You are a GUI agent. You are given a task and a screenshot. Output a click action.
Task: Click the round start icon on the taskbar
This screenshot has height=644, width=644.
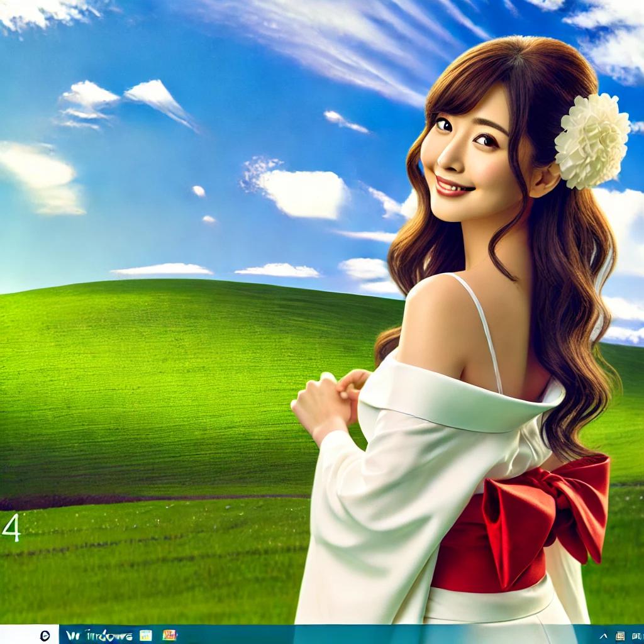coord(45,635)
